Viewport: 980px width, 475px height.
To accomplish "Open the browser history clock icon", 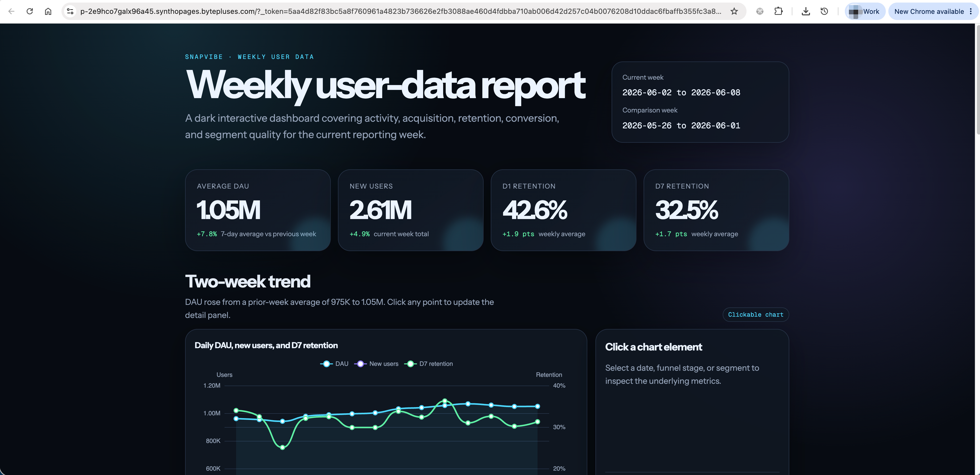I will 824,12.
